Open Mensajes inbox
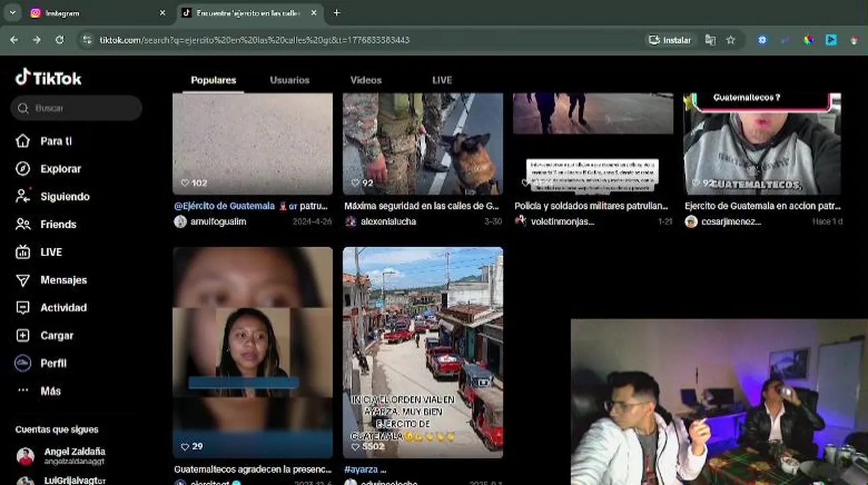The width and height of the screenshot is (868, 485). coord(51,280)
